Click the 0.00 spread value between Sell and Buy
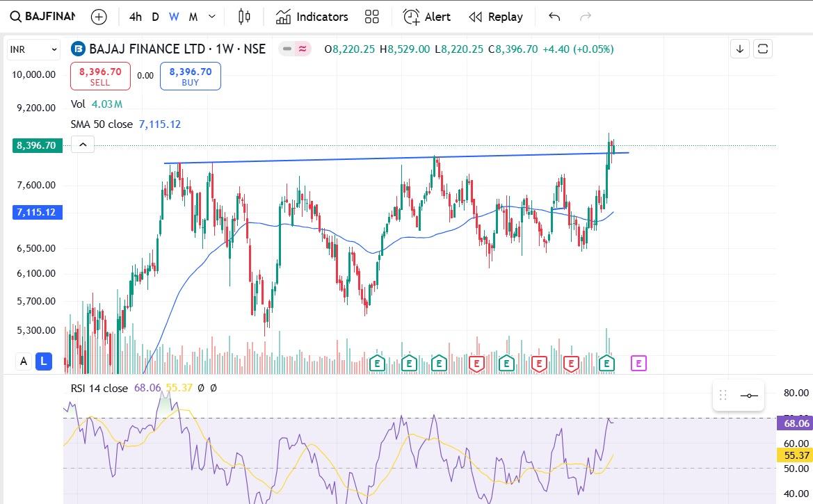This screenshot has width=813, height=504. click(145, 76)
